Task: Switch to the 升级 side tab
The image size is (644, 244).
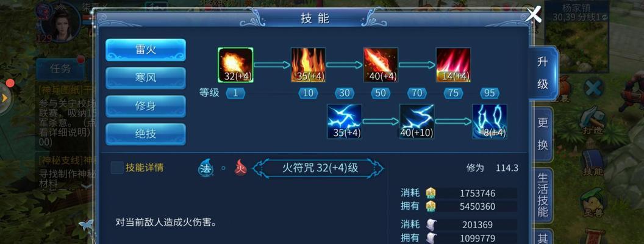Action: click(543, 73)
